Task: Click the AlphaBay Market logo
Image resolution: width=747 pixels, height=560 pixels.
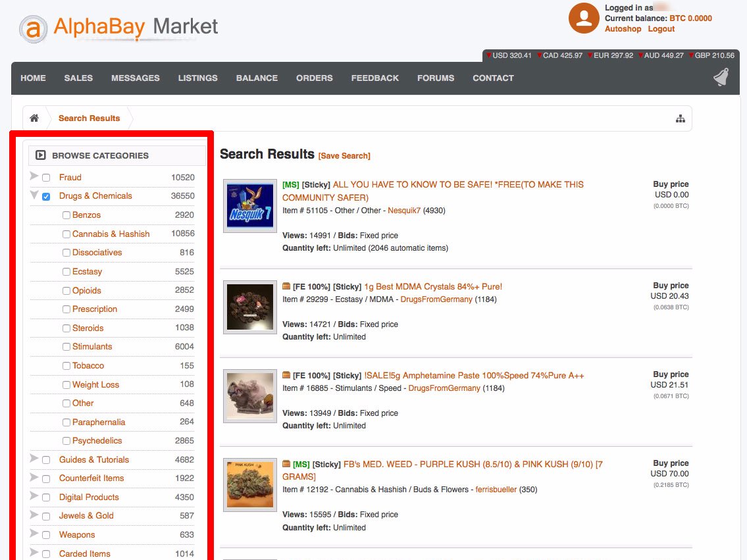Action: pyautogui.click(x=118, y=28)
